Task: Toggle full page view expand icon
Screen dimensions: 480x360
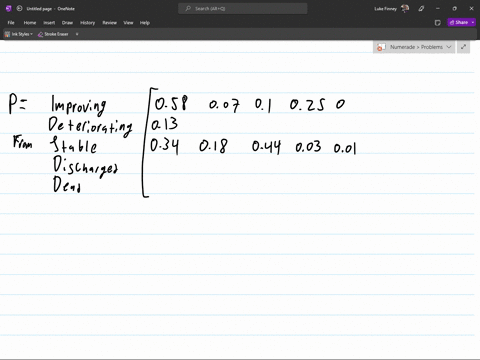Action: click(463, 47)
